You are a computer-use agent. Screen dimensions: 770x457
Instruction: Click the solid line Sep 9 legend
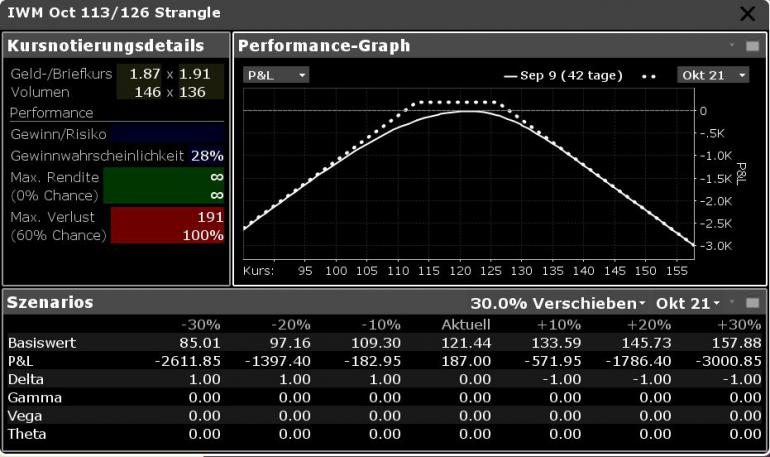pyautogui.click(x=563, y=76)
